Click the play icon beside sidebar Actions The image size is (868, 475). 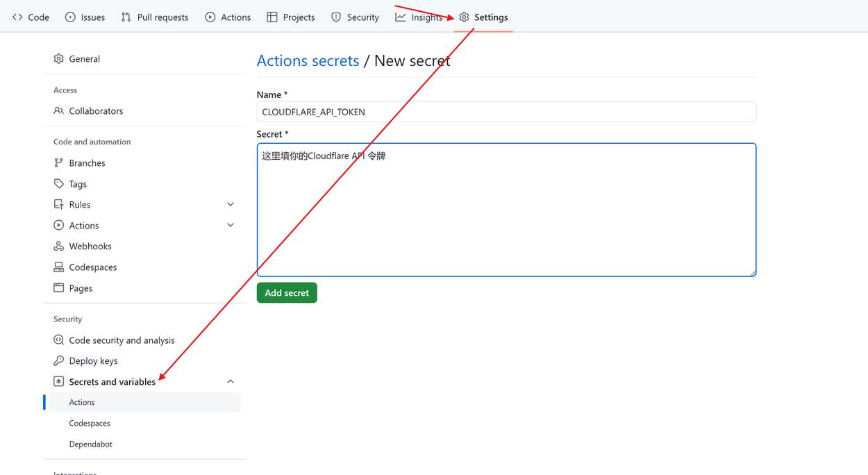coord(58,225)
